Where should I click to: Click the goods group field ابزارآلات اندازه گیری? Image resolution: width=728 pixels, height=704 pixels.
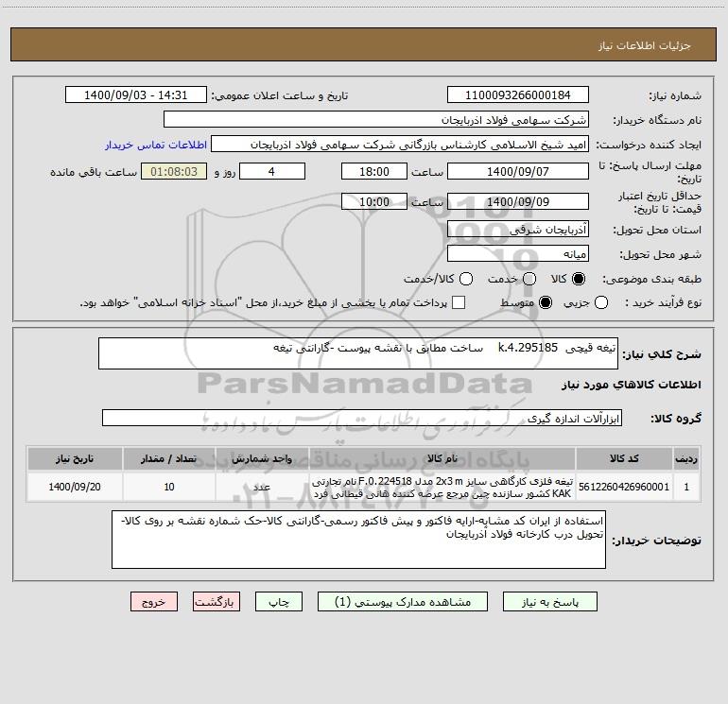pos(362,418)
